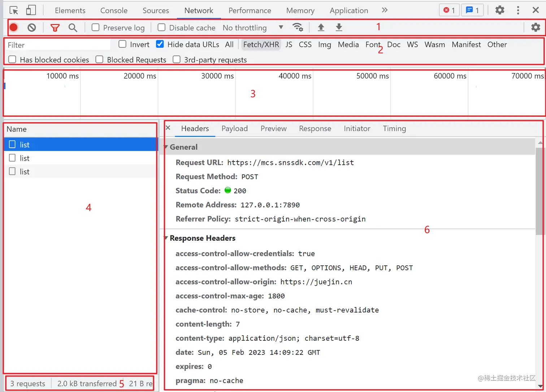The image size is (546, 392).
Task: Collapse the Response Headers section
Action: click(x=166, y=238)
